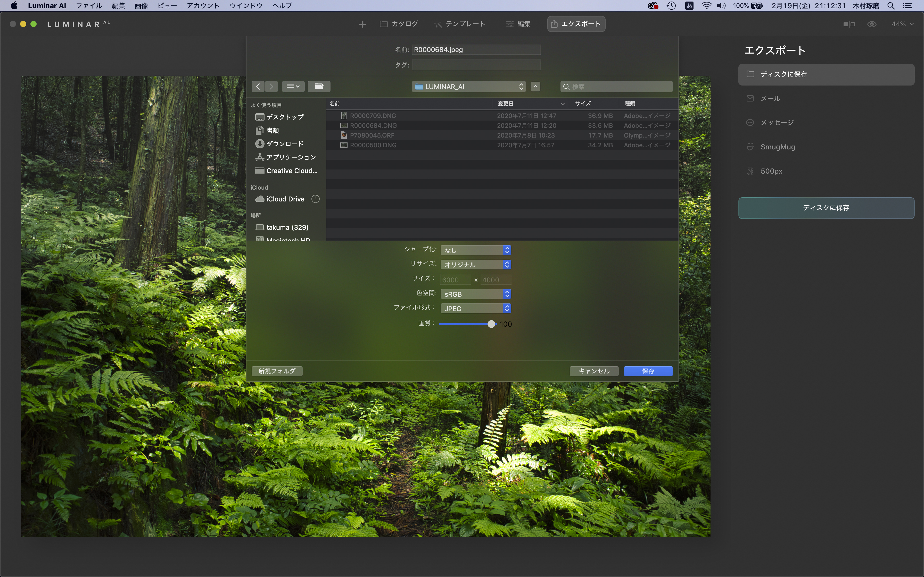Screen dimensions: 924x577
Task: Click the back arrow in the save dialog
Action: [x=258, y=87]
